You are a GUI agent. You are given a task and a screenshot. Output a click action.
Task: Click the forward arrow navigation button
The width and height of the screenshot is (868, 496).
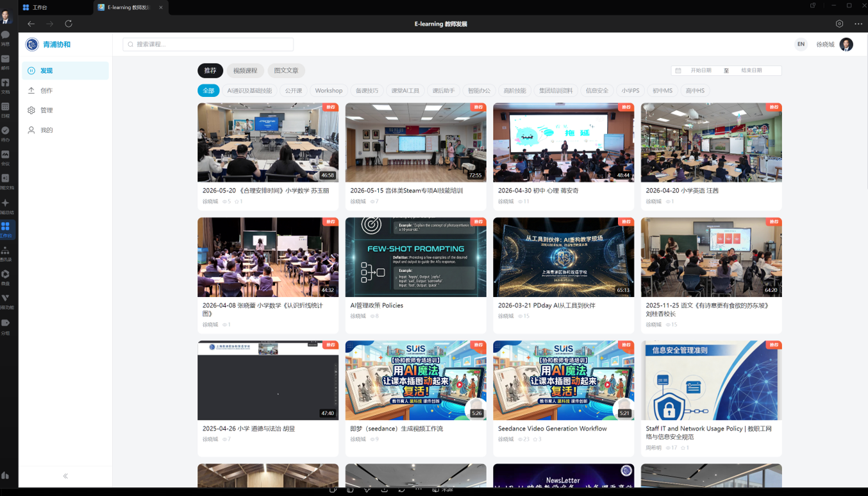(49, 24)
